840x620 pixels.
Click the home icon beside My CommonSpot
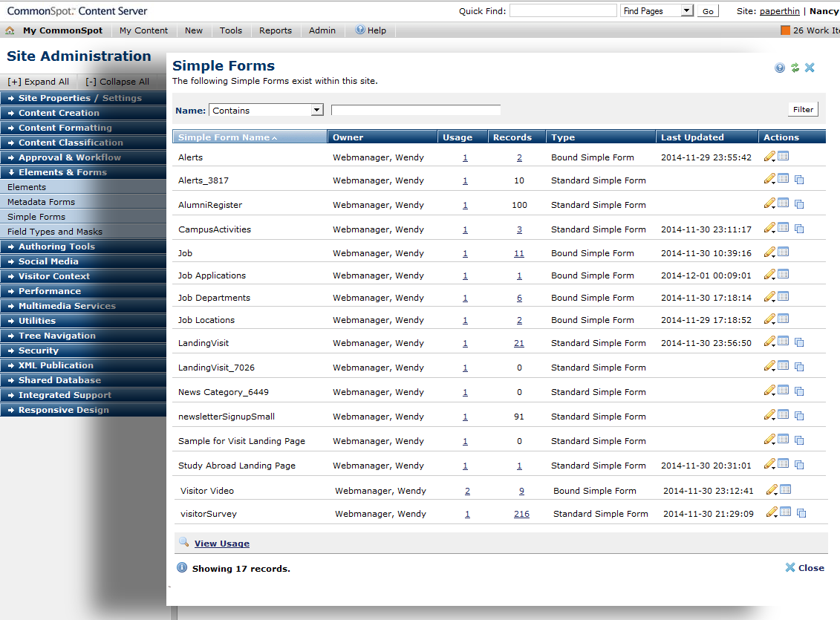click(10, 30)
